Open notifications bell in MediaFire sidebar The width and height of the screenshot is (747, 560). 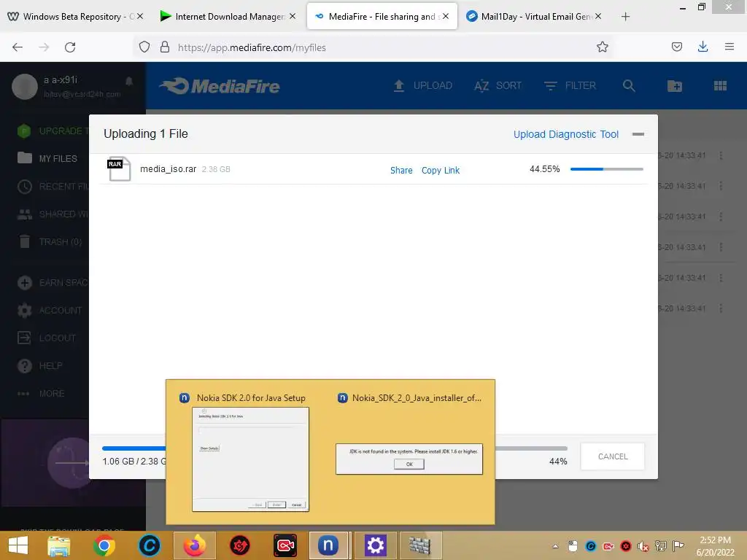tap(128, 81)
